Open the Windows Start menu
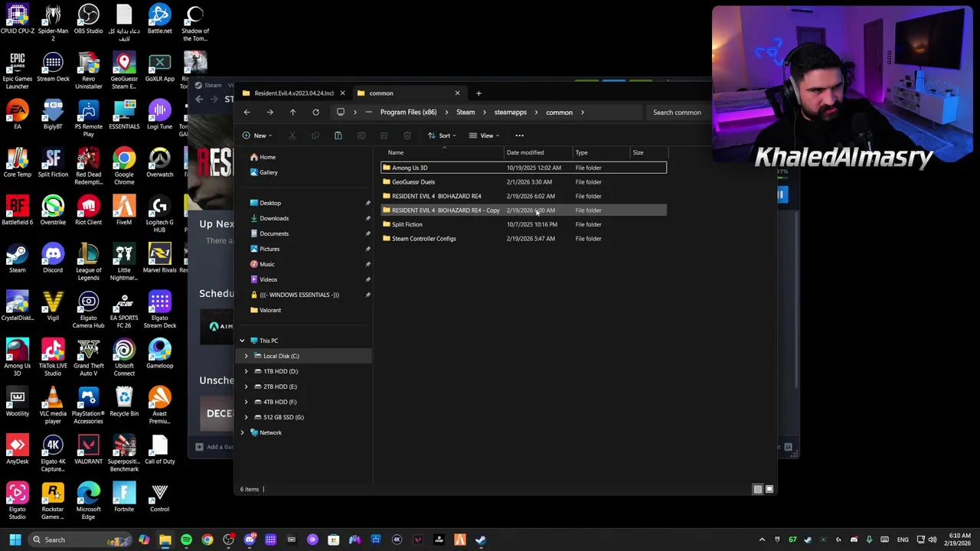Image resolution: width=980 pixels, height=551 pixels. (x=15, y=540)
